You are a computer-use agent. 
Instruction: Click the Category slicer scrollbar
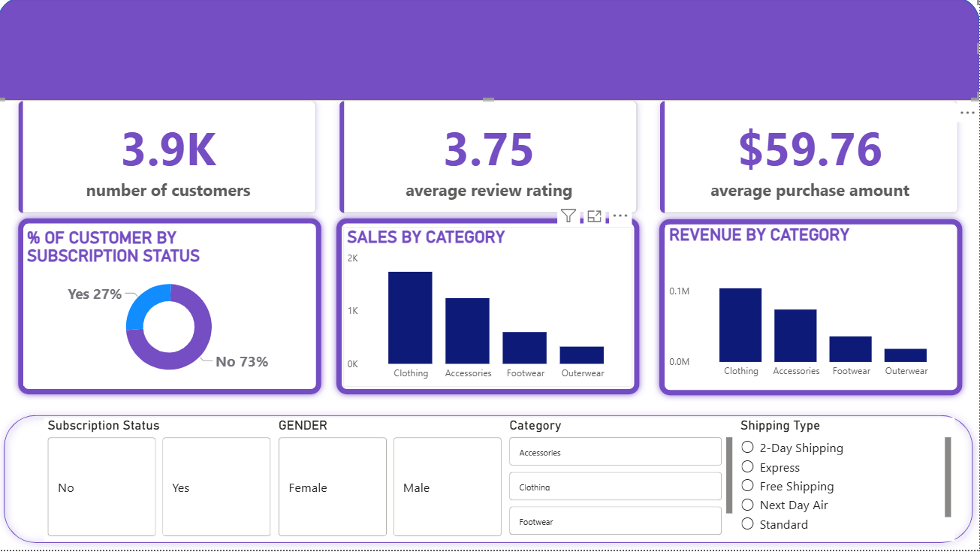729,475
